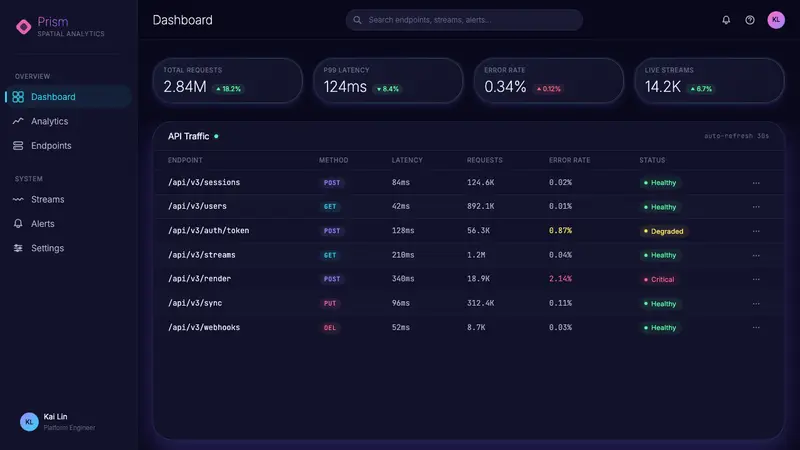Select the /api/v3/render endpoint

[x=199, y=279]
